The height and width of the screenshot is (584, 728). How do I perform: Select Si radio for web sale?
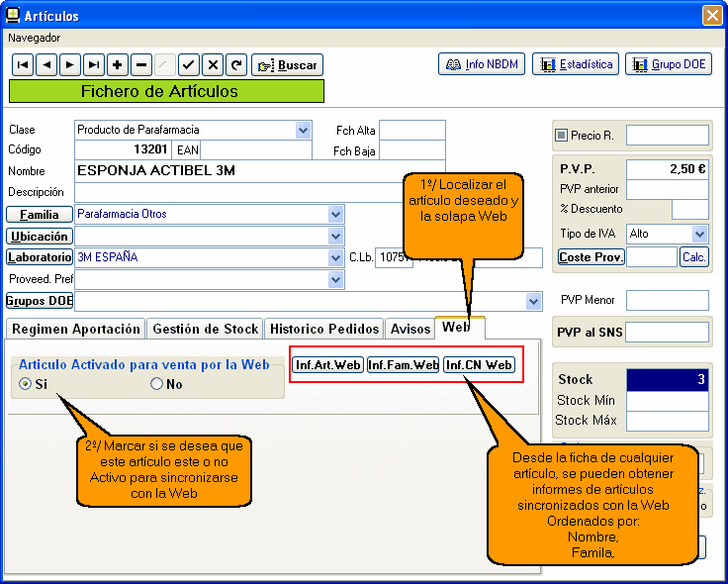[x=26, y=384]
